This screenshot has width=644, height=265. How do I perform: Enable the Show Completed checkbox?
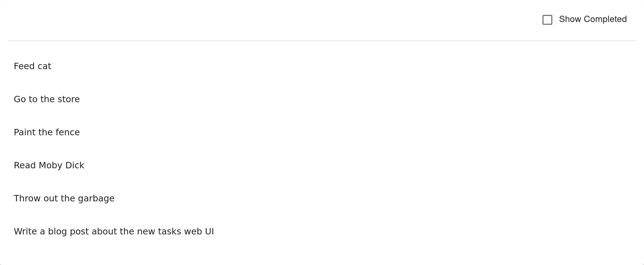[547, 20]
